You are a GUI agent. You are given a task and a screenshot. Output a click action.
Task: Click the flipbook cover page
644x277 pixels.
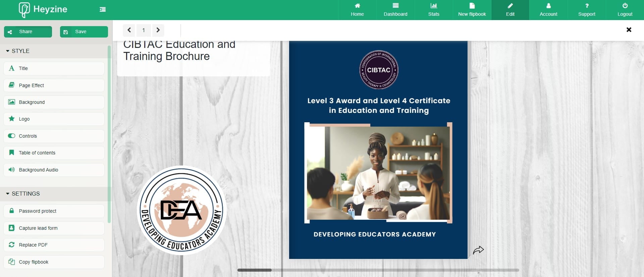click(378, 150)
